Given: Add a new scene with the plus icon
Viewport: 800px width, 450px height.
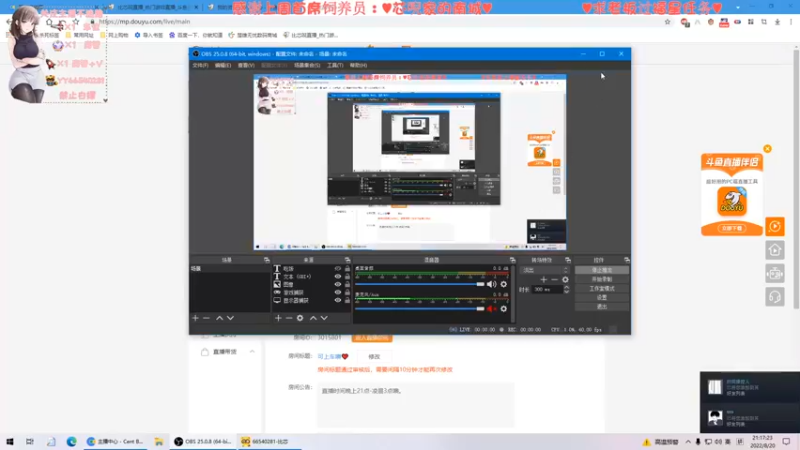Looking at the screenshot, I should 195,318.
